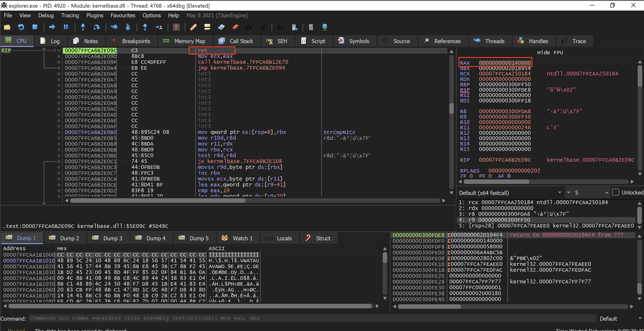Step over with the curved arrow icon
This screenshot has width=644, height=331.
coord(96,27)
